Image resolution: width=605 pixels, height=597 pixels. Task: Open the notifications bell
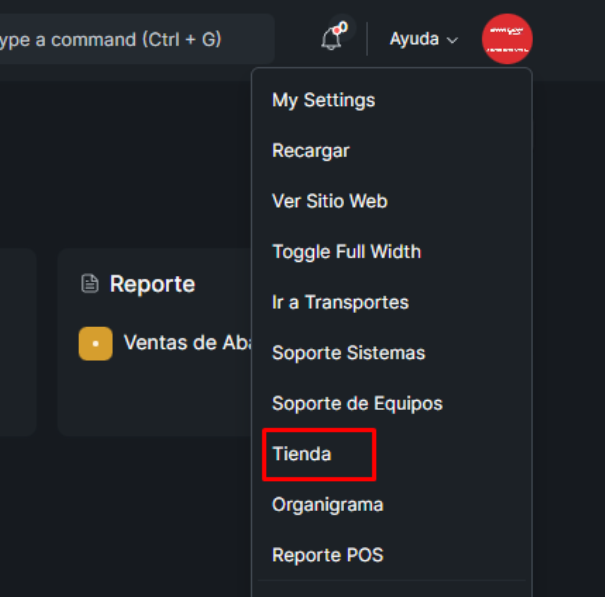[331, 39]
